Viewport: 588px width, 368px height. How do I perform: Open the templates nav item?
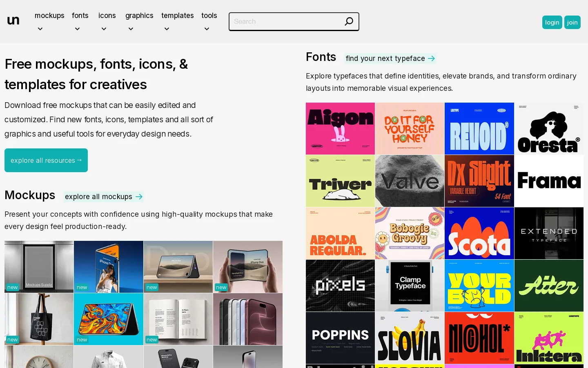(178, 16)
